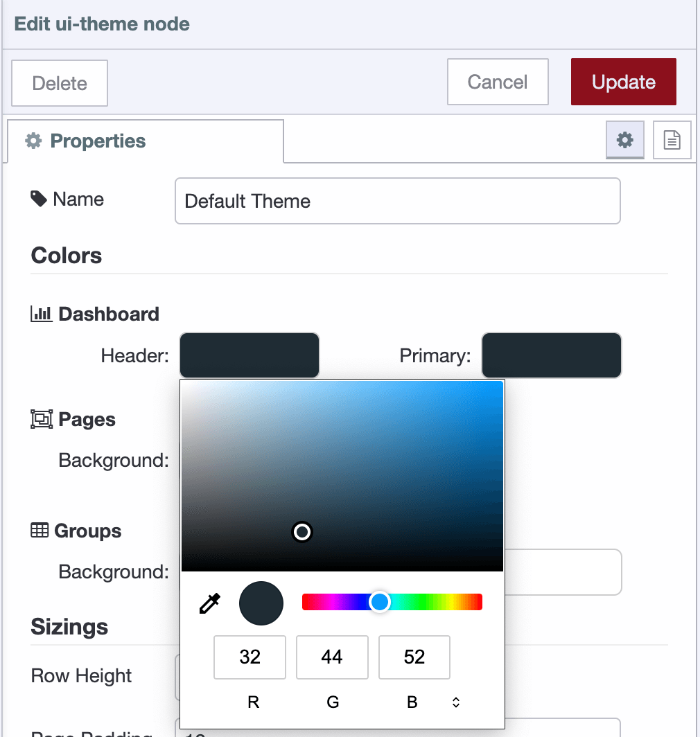The image size is (700, 737).
Task: Select the Dashboard bar-chart icon
Action: tap(41, 313)
